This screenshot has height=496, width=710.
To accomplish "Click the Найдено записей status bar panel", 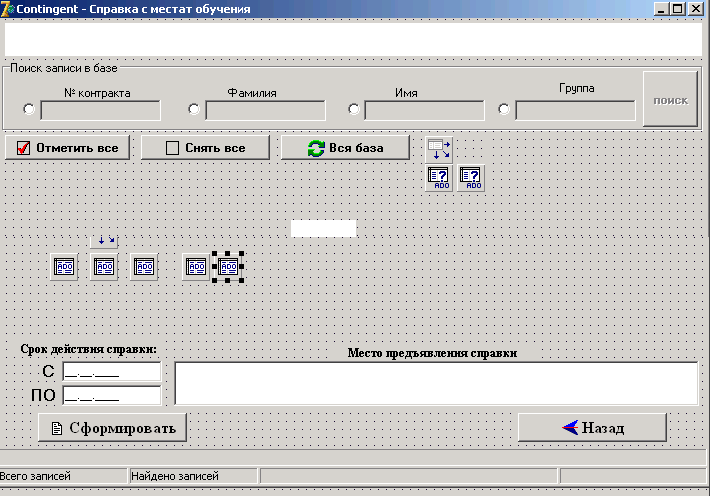I will (x=193, y=476).
